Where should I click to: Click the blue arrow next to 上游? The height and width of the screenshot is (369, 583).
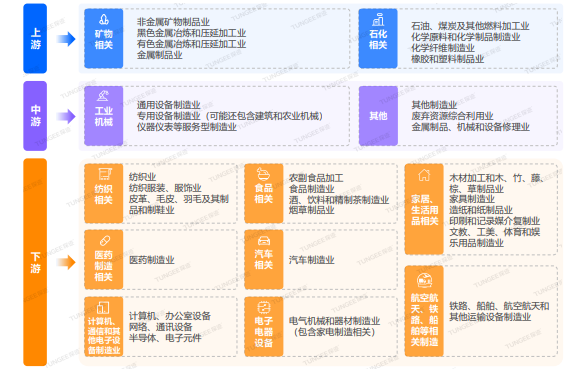click(66, 39)
